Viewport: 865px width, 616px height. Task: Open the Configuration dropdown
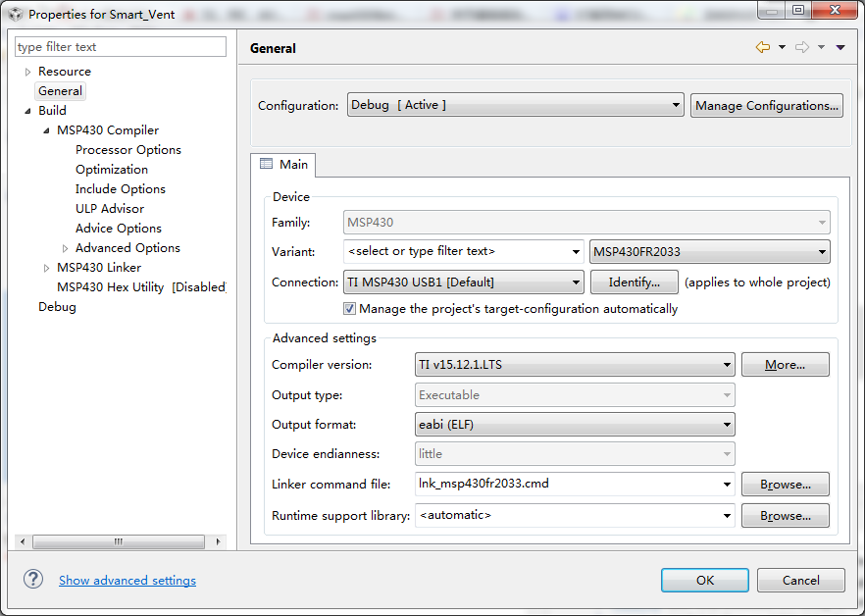(516, 105)
